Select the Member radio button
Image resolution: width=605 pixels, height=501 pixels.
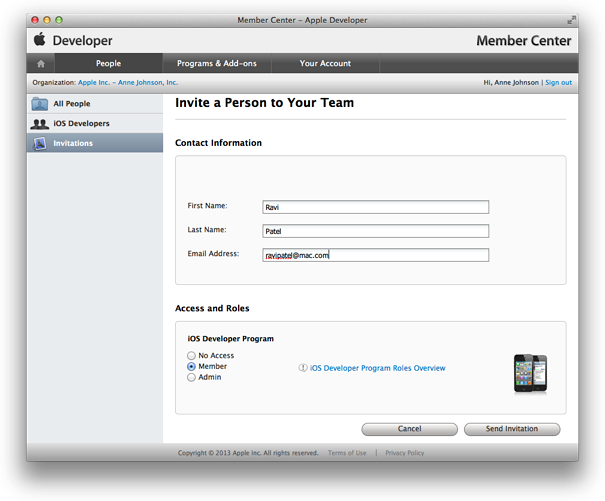click(191, 366)
